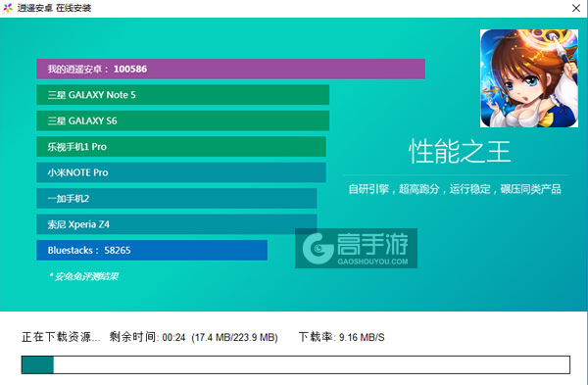
Task: Click the 索尼 Xperia Z4 bar
Action: click(x=176, y=224)
